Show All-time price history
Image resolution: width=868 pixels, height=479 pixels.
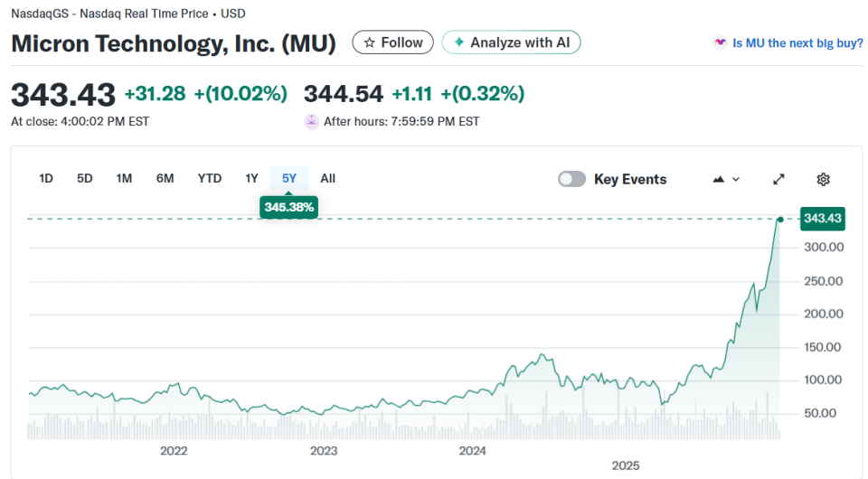click(327, 178)
